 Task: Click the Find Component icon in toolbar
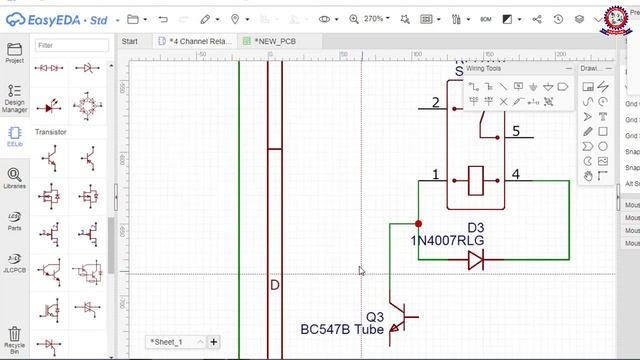coord(405,19)
